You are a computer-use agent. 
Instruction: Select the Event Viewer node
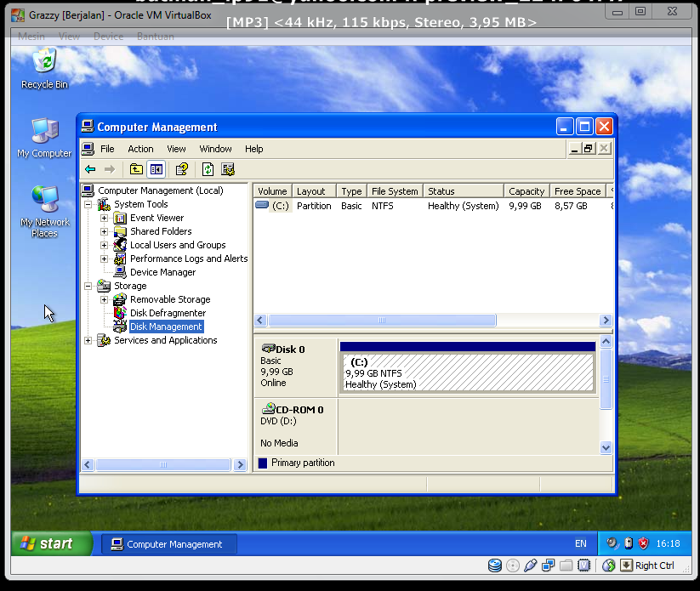point(157,218)
